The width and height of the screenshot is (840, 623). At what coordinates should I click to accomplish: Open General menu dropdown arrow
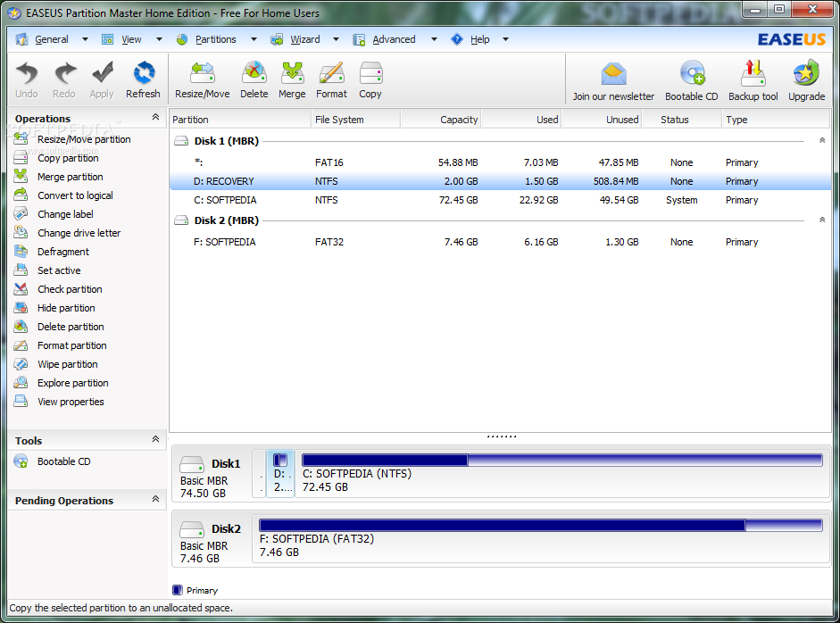pos(85,39)
